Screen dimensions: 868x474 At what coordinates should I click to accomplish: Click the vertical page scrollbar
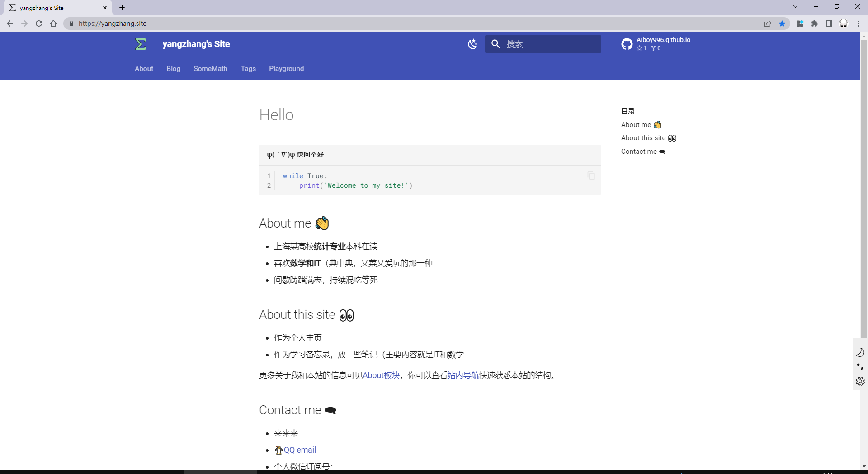pos(864,181)
